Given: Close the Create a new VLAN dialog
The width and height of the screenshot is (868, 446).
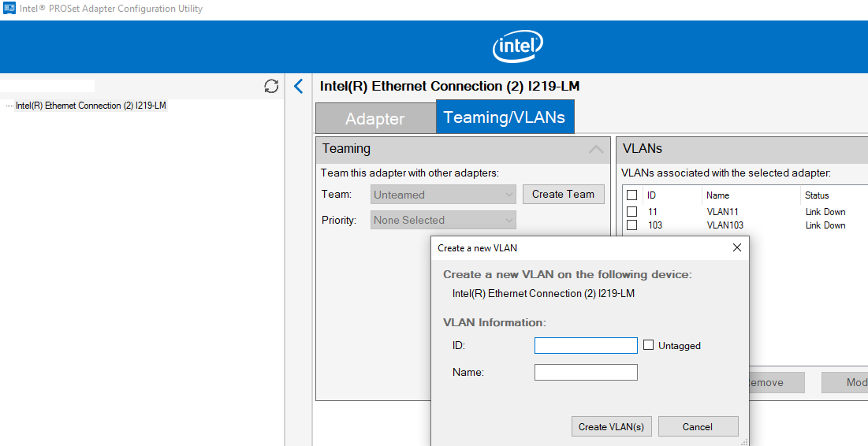Looking at the screenshot, I should pos(736,247).
